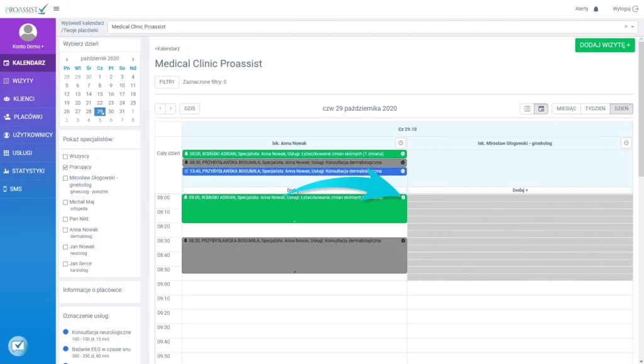
Task: Click the hamburger menu icon
Action: (x=57, y=8)
